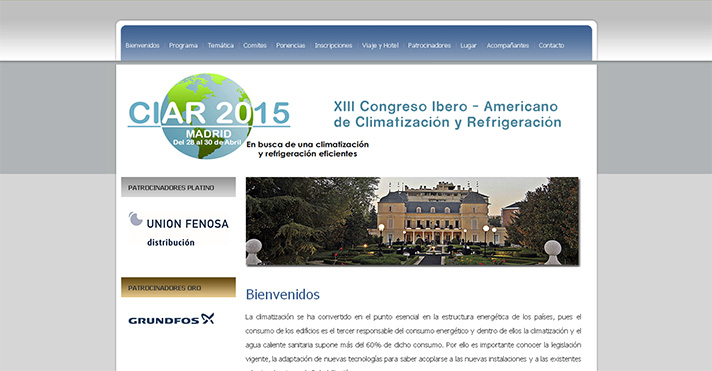The height and width of the screenshot is (371, 712).
Task: Open the Bienvenidos menu item
Action: point(143,45)
